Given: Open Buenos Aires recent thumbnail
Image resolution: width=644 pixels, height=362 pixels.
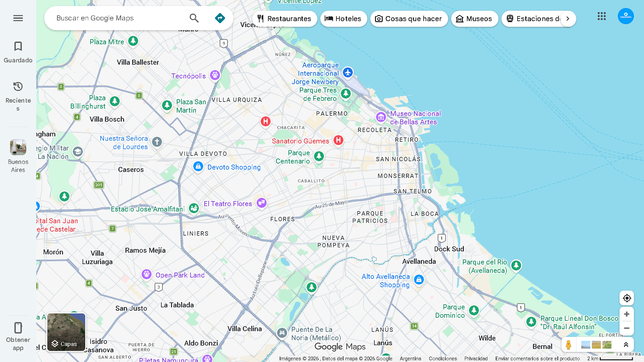Looking at the screenshot, I should [18, 156].
